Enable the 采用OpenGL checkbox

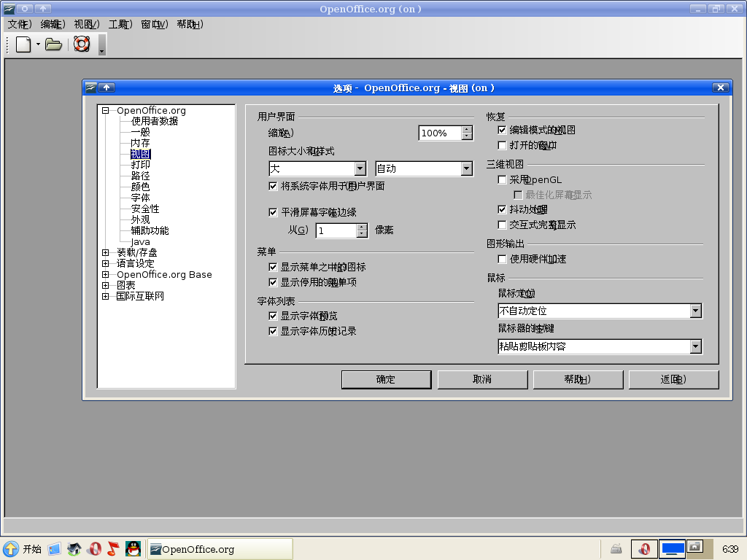click(502, 179)
